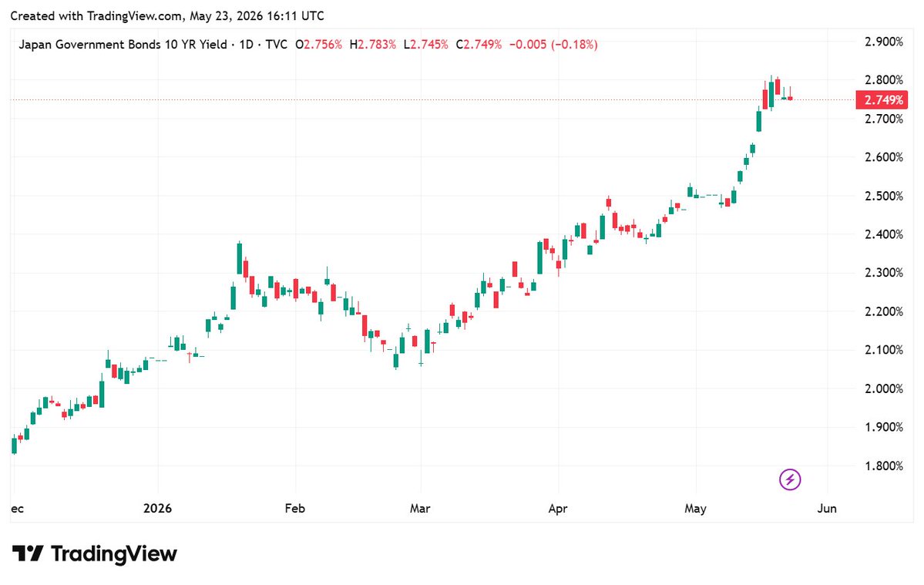The width and height of the screenshot is (924, 585).
Task: Click the 1.900% price axis label
Action: coord(884,427)
